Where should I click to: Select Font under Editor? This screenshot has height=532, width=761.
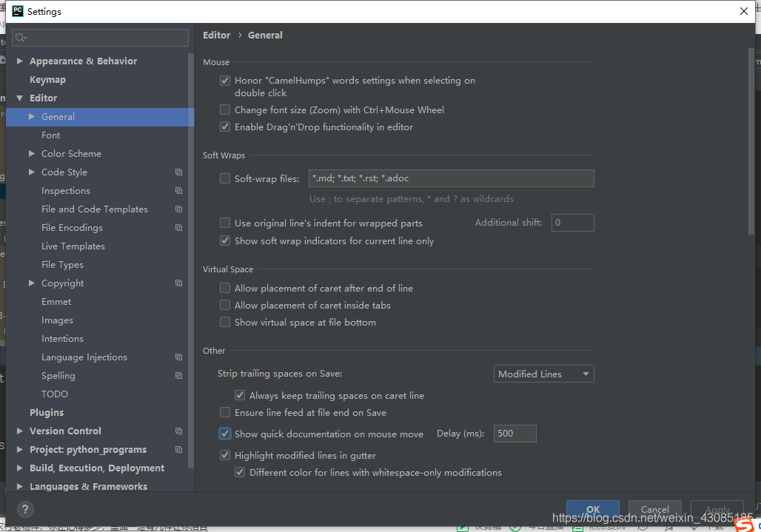point(51,135)
